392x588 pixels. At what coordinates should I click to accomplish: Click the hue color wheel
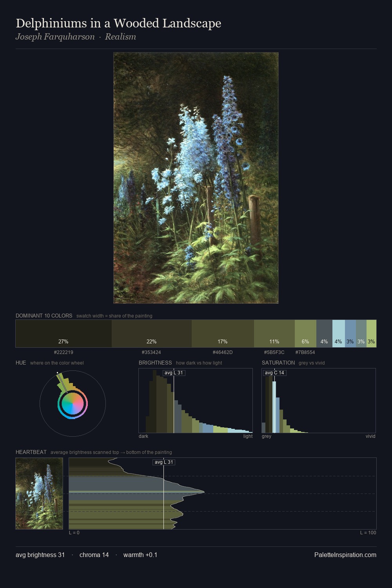click(73, 403)
